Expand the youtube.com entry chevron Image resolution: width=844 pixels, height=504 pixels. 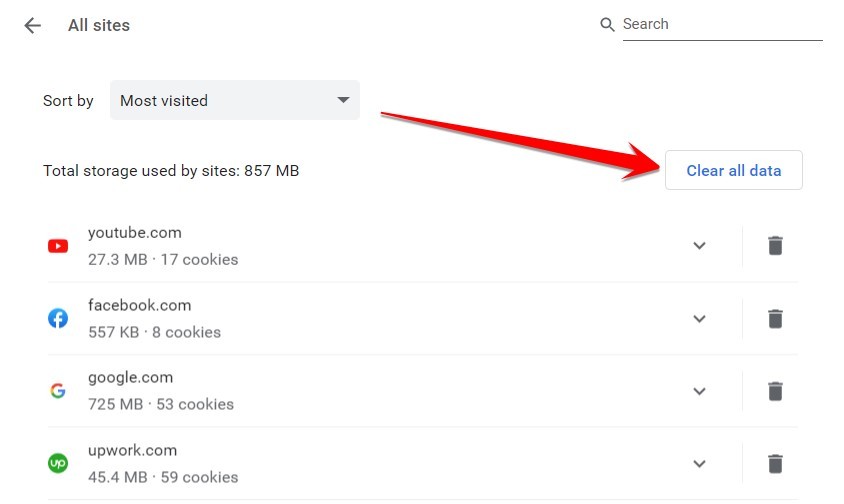coord(699,246)
